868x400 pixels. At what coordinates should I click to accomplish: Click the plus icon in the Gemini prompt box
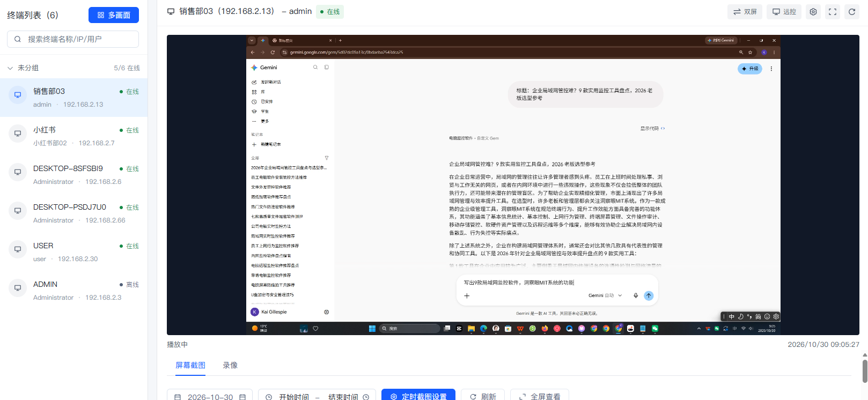point(467,295)
